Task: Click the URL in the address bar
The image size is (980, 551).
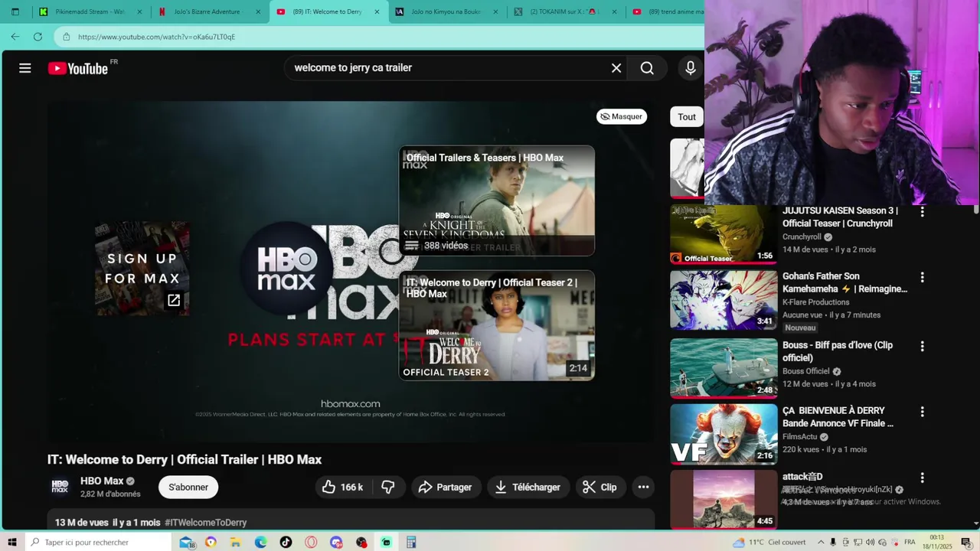Action: tap(156, 37)
